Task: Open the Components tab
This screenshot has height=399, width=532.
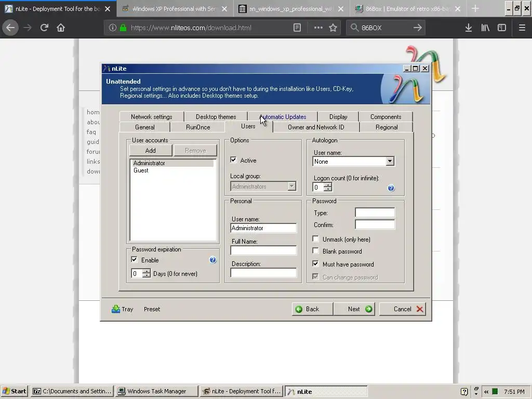Action: (386, 117)
